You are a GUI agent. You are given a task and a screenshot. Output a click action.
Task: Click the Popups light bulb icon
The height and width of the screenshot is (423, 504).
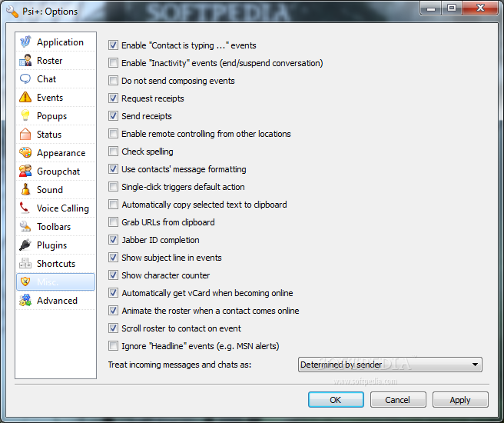[25, 116]
